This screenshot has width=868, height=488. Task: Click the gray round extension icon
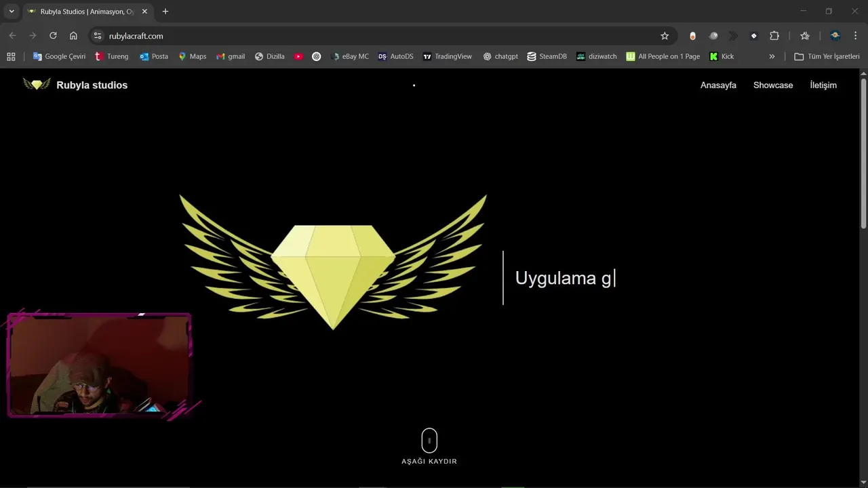[713, 36]
